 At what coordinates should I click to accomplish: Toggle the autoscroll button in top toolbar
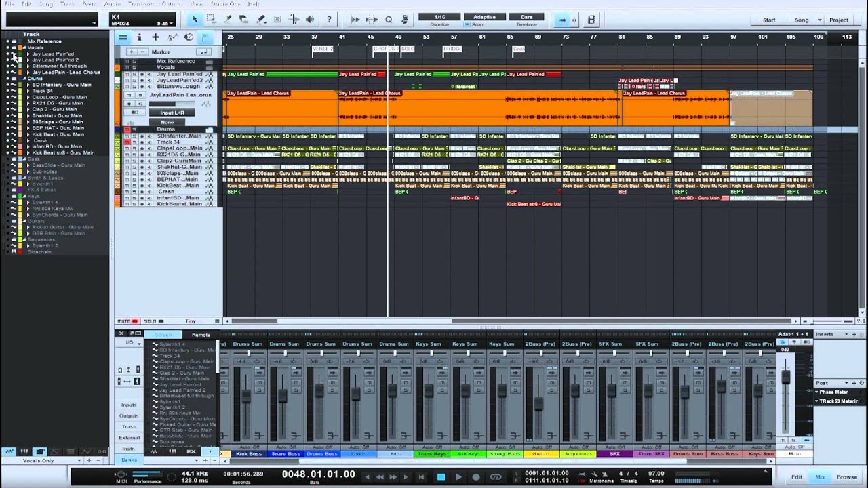coord(562,20)
